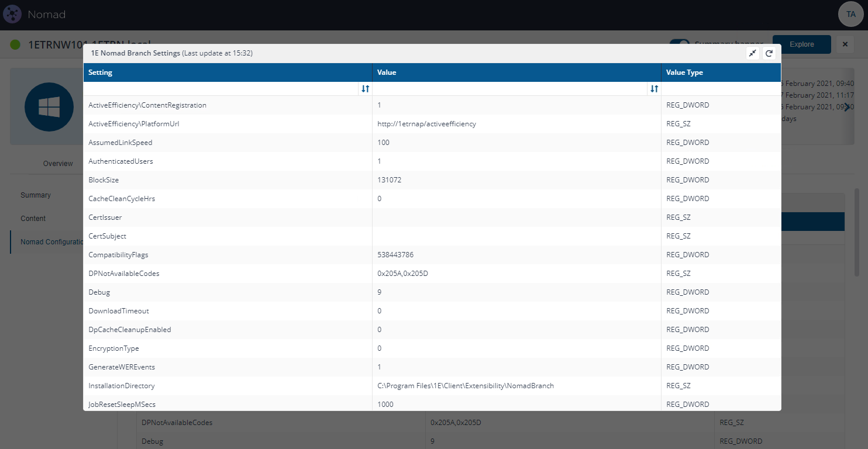The width and height of the screenshot is (868, 449).
Task: Select the CertIssuer setting
Action: 105,217
